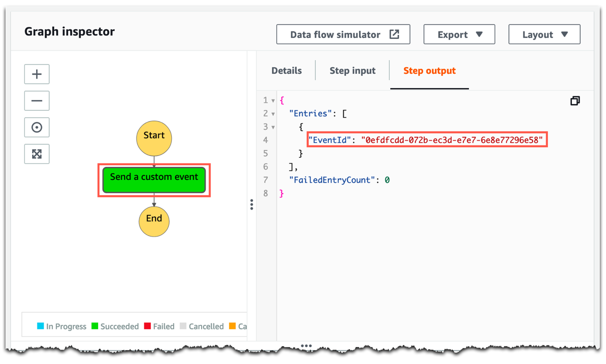
Task: Select the Send a custom event state
Action: point(154,180)
